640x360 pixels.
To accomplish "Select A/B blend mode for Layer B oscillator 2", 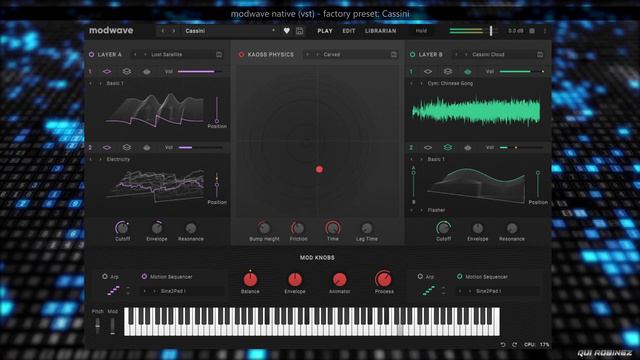I will (x=448, y=147).
